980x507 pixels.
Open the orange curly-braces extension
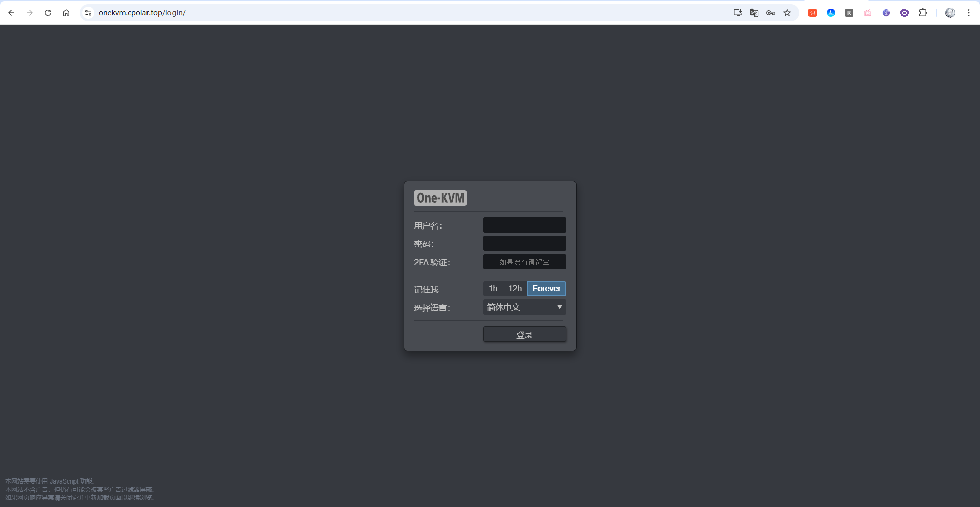813,13
